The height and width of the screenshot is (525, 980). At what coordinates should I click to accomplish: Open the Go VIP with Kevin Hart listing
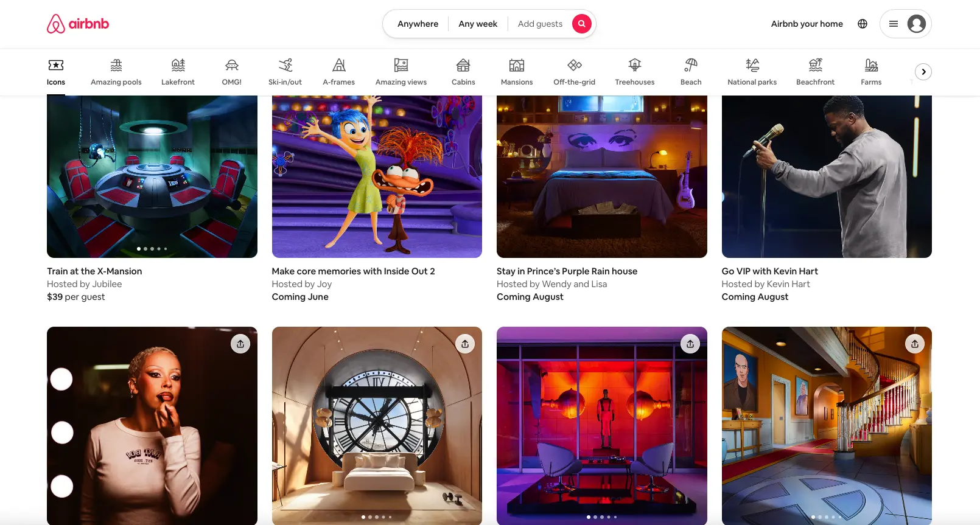(x=769, y=271)
